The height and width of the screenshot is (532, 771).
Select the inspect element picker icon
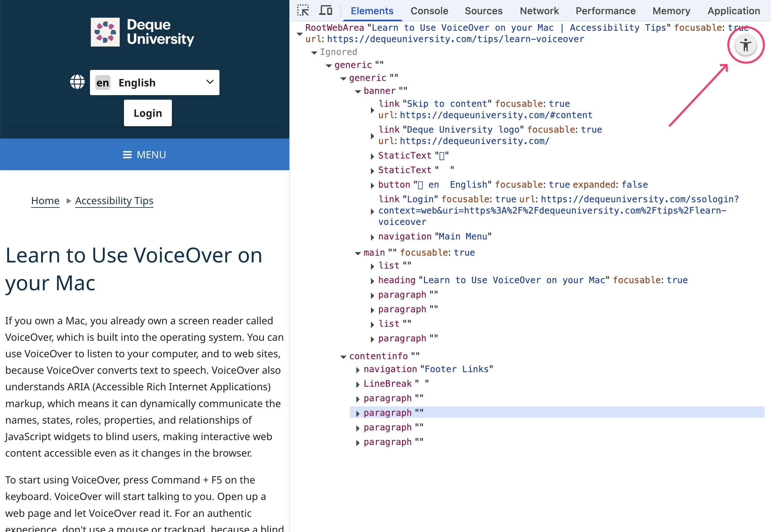click(304, 10)
